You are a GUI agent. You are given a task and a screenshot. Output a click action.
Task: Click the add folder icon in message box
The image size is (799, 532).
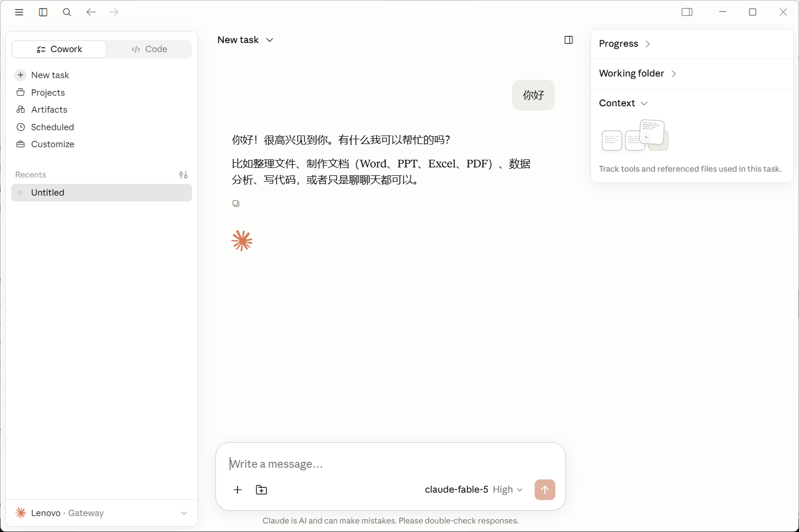pyautogui.click(x=262, y=490)
